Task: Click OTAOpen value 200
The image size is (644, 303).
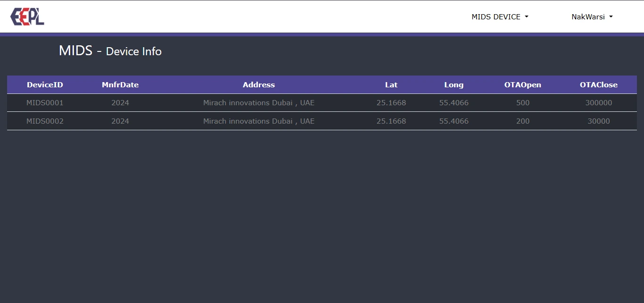Action: coord(523,121)
